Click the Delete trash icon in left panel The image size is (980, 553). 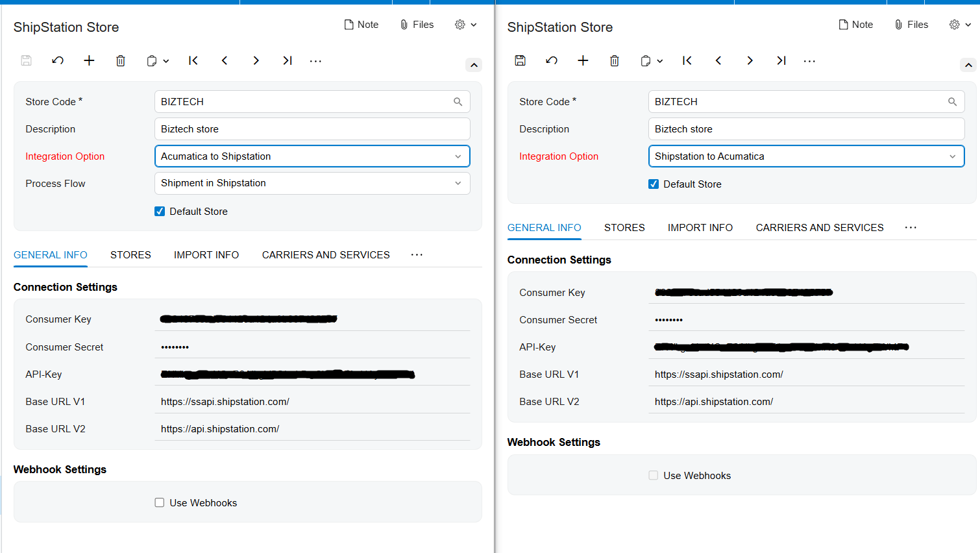(121, 60)
